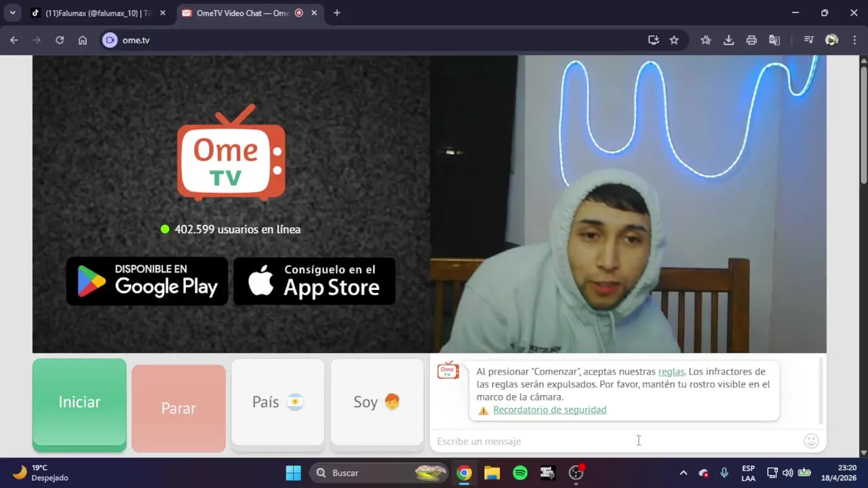Click the OmeTV logo

point(231,152)
